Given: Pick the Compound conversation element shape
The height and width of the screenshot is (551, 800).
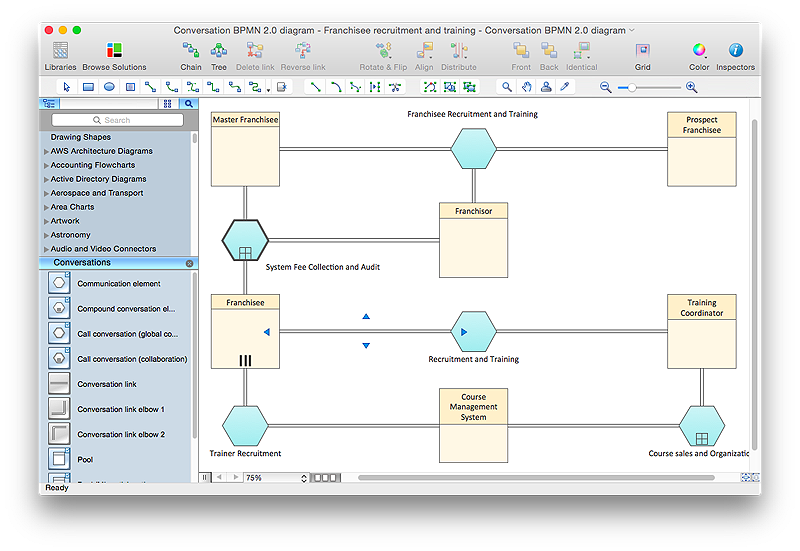Looking at the screenshot, I should pos(59,308).
